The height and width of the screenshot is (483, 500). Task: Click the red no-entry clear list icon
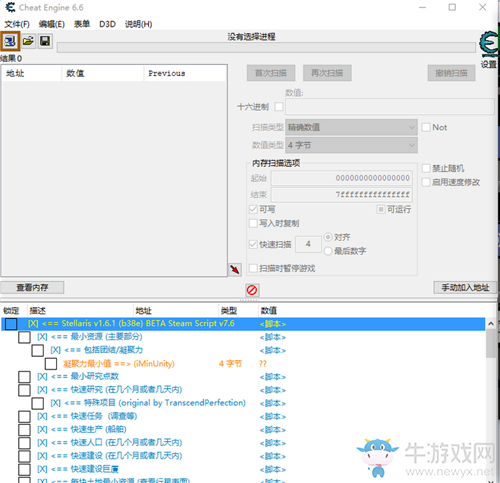(x=252, y=290)
